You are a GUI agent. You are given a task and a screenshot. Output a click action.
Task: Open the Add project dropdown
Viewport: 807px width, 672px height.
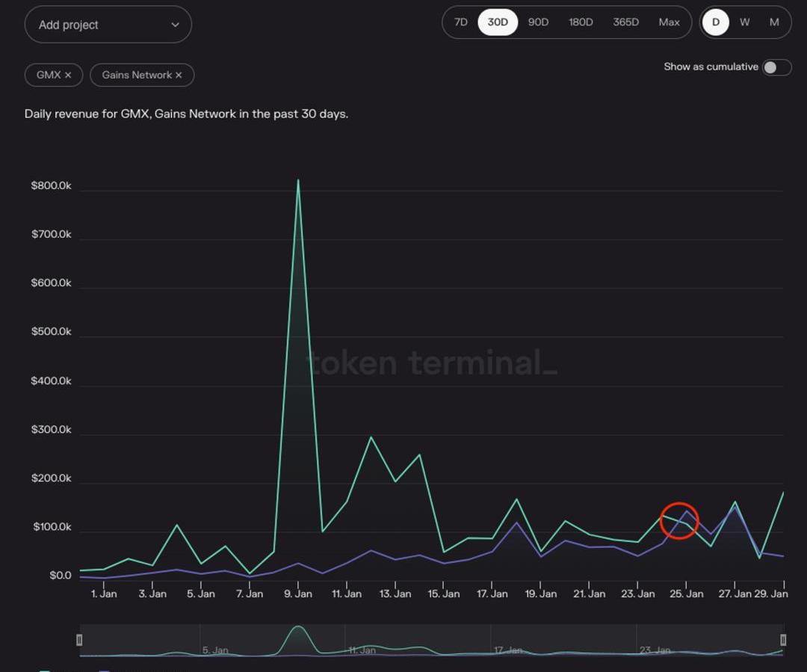click(x=108, y=25)
